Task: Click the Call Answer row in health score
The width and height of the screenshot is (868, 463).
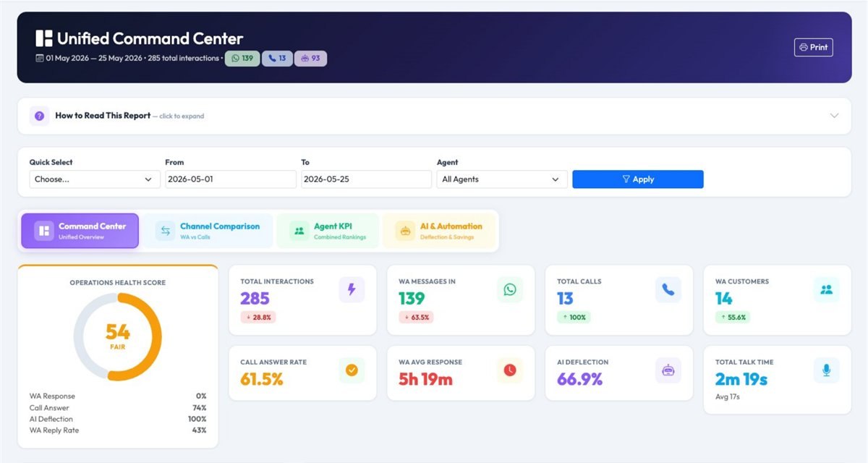Action: (118, 408)
